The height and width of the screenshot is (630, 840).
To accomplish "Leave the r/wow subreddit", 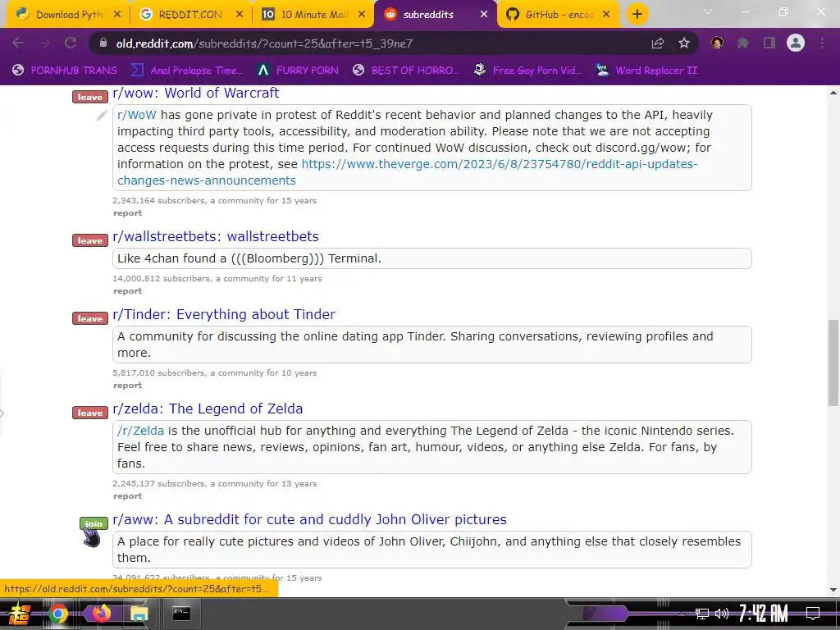I will (x=90, y=97).
